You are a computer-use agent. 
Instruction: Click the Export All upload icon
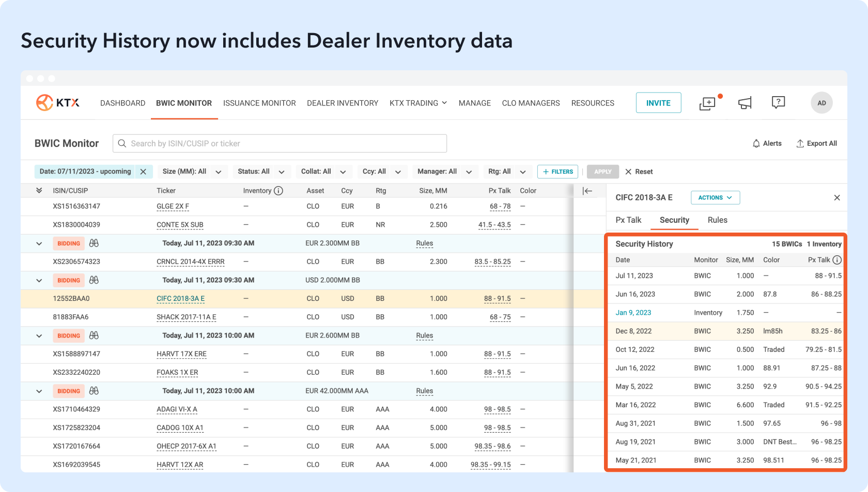click(x=800, y=144)
